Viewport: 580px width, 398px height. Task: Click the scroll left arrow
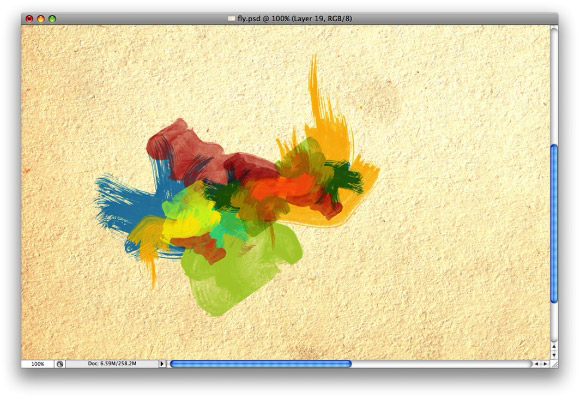pos(536,364)
